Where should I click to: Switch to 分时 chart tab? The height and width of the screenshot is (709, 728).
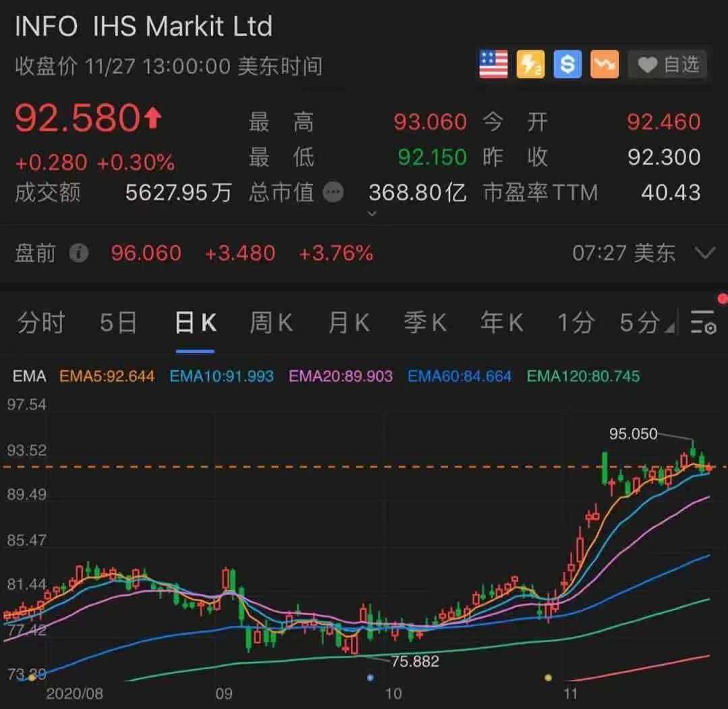click(x=41, y=322)
